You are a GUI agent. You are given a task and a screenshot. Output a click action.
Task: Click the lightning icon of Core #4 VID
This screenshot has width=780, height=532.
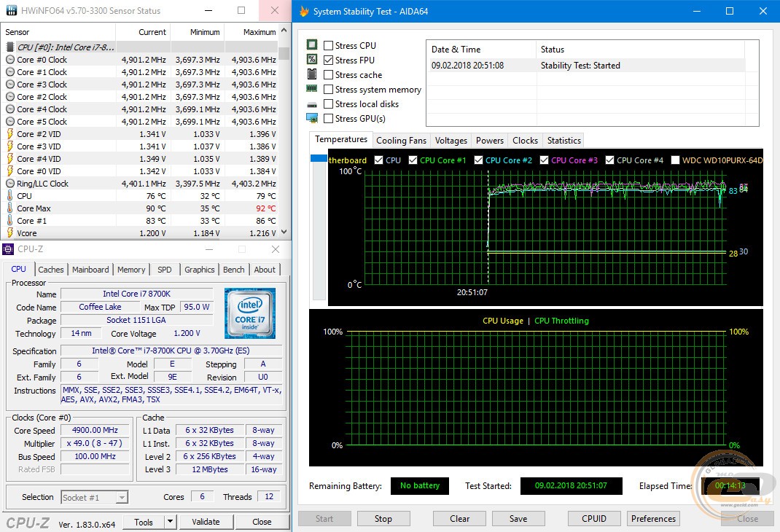tap(10, 159)
